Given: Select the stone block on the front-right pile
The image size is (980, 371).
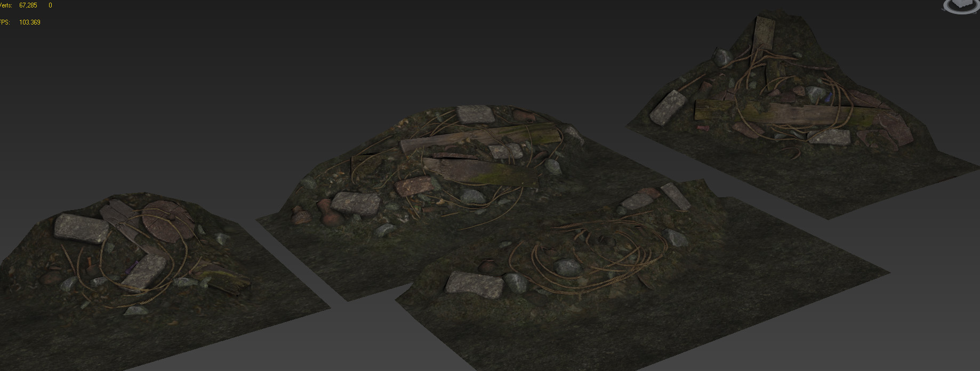Looking at the screenshot, I should [474, 283].
